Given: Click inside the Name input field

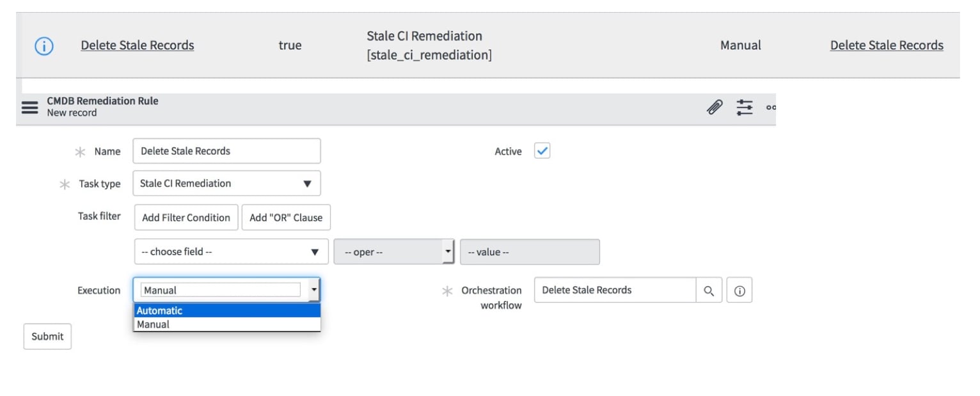Looking at the screenshot, I should 226,150.
